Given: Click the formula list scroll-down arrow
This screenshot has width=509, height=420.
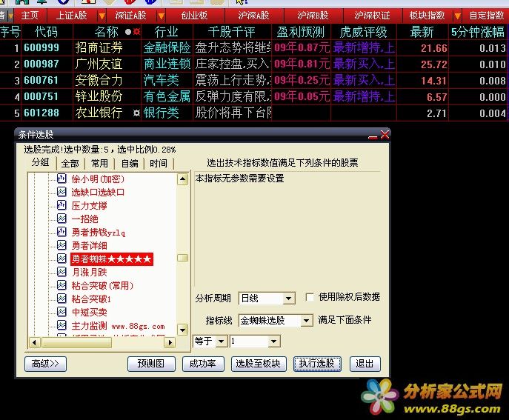Looking at the screenshot, I should tap(183, 330).
